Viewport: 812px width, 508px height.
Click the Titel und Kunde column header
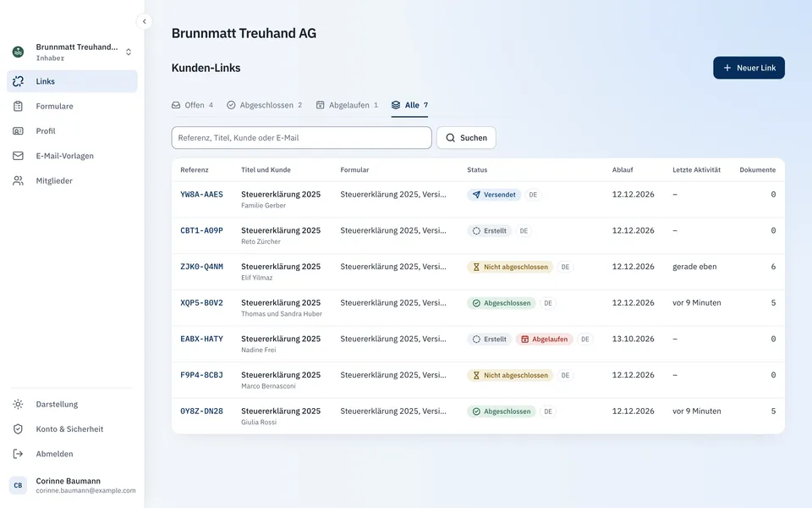(x=266, y=170)
